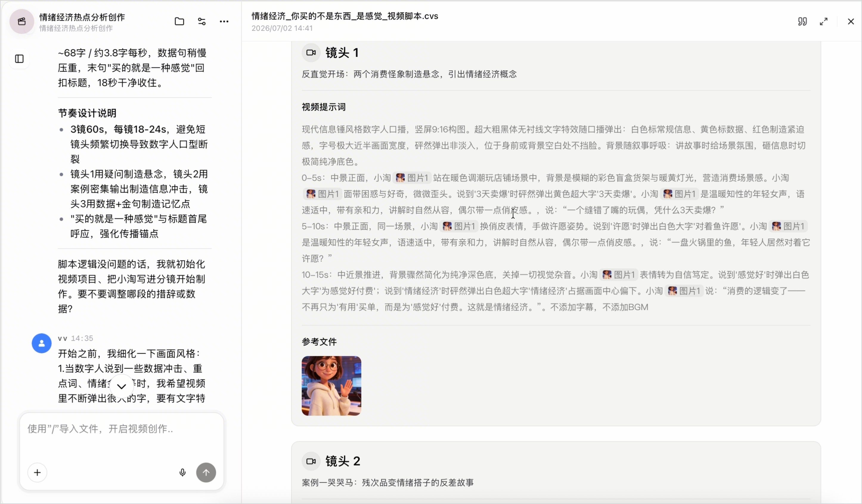The width and height of the screenshot is (862, 504).
Task: Click the quote icon in document header
Action: pyautogui.click(x=802, y=21)
